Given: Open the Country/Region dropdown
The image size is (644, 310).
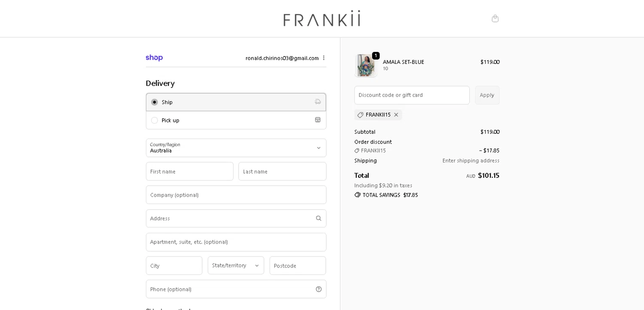Looking at the screenshot, I should click(x=236, y=148).
